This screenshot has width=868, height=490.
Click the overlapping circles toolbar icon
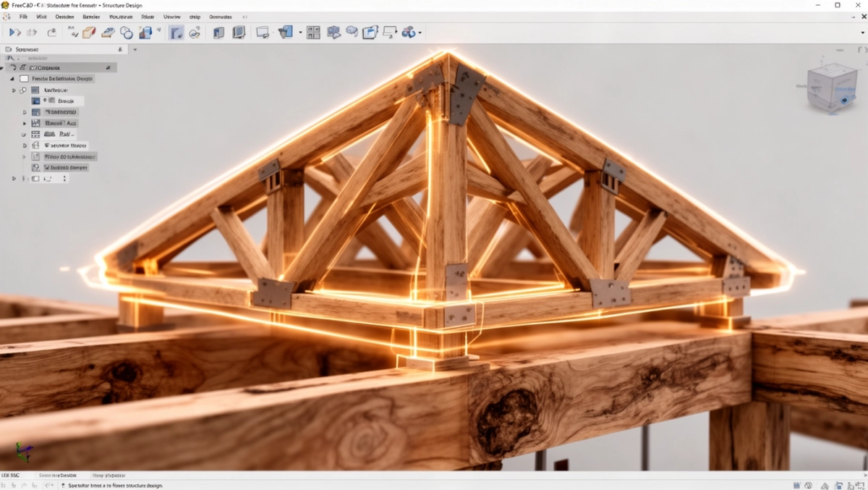point(127,33)
